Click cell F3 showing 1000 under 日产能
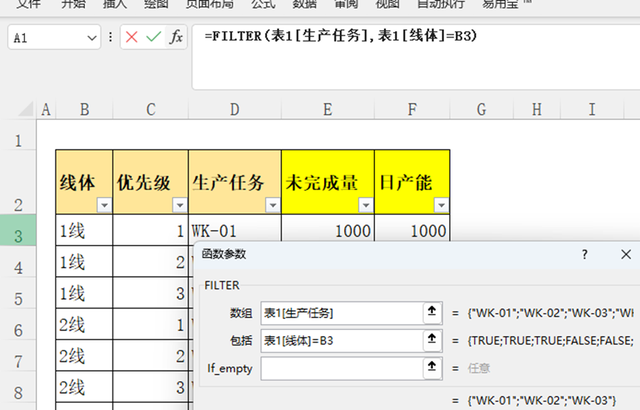 (x=412, y=230)
